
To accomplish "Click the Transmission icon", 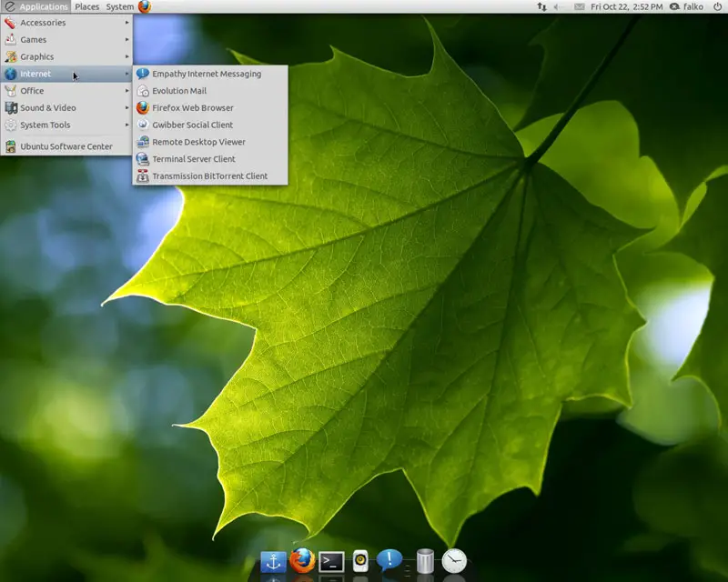I will (x=143, y=176).
